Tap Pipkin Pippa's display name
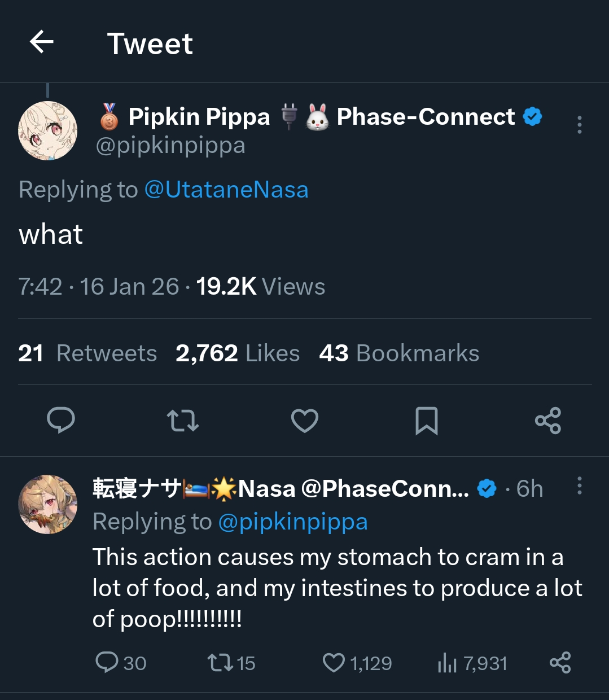Viewport: 609px width, 700px height. coord(199,117)
